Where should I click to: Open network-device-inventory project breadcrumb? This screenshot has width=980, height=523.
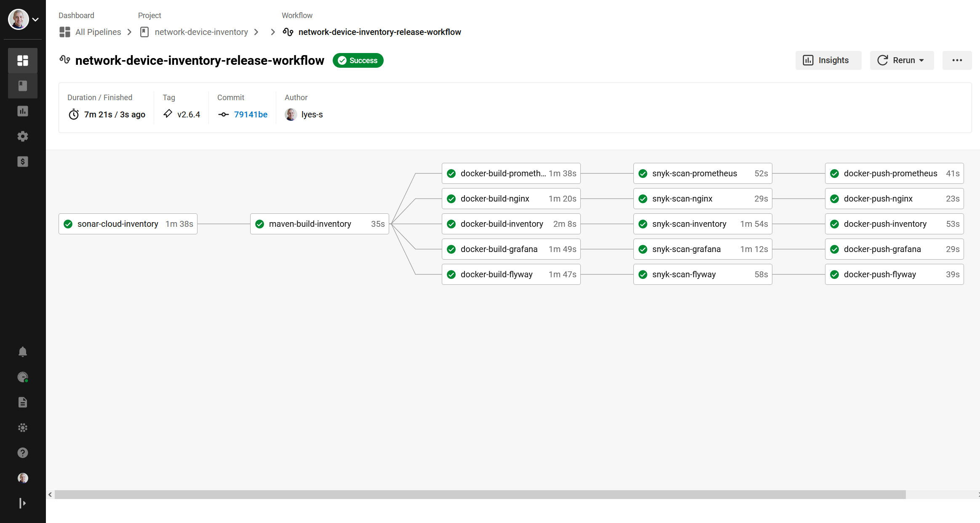coord(201,32)
